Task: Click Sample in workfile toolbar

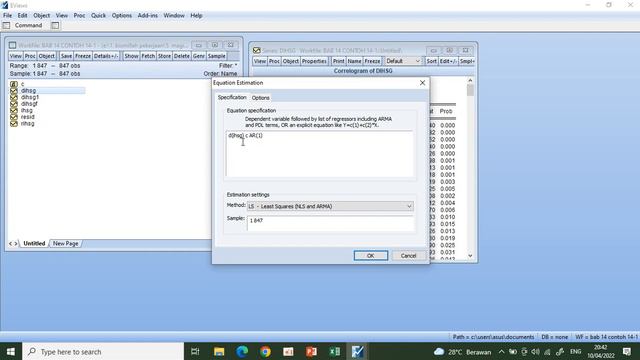Action: click(x=216, y=56)
